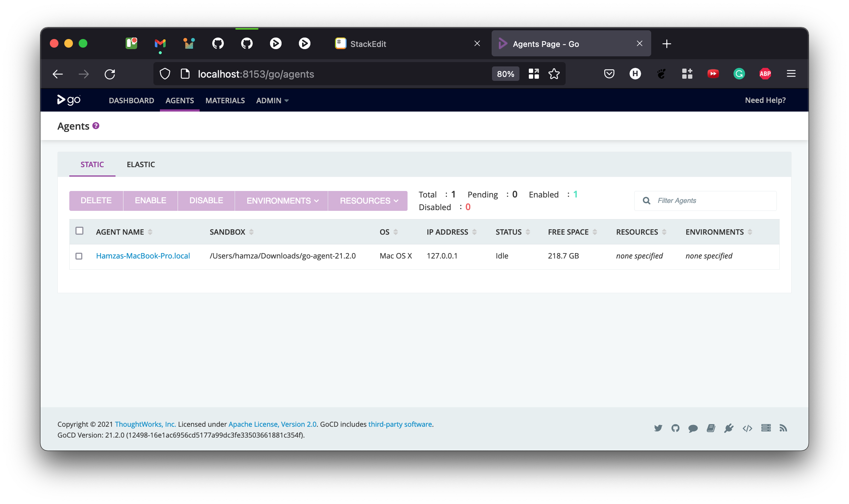Image resolution: width=849 pixels, height=504 pixels.
Task: Select the STATIC agents tab
Action: pyautogui.click(x=92, y=164)
